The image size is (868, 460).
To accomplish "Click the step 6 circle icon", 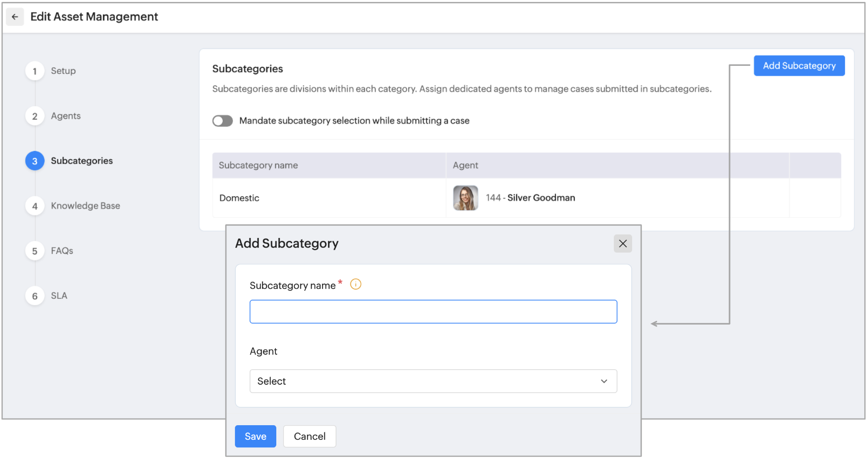I will pyautogui.click(x=35, y=296).
